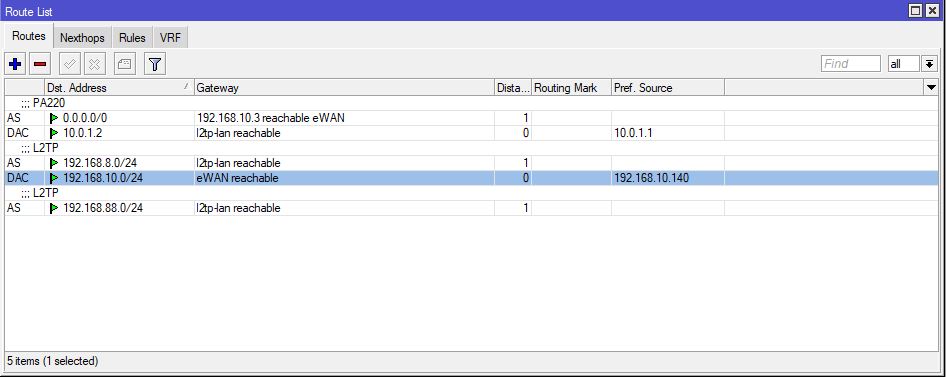Screen dimensions: 946x377
Task: Open the filter funnel icon
Action: 155,64
